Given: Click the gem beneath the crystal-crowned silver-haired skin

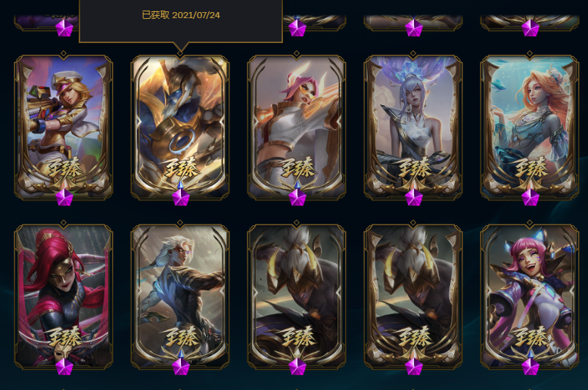Looking at the screenshot, I should click(414, 197).
